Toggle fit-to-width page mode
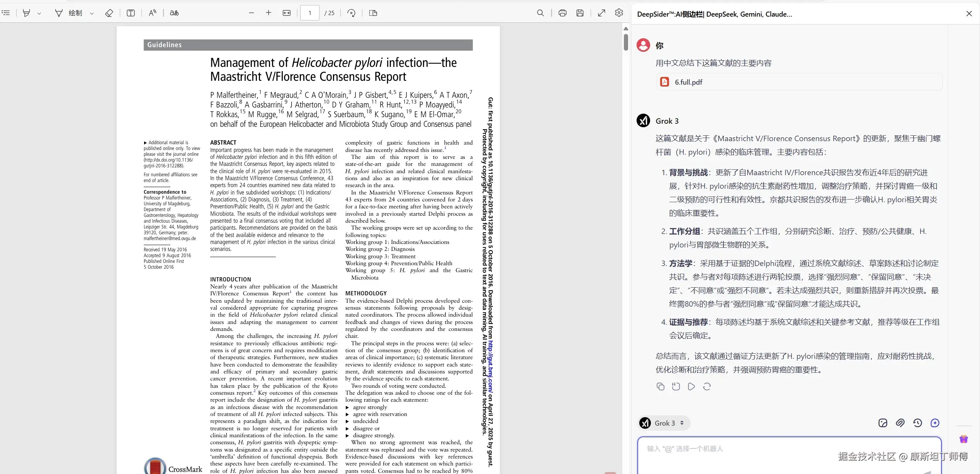The image size is (980, 474). [x=287, y=13]
